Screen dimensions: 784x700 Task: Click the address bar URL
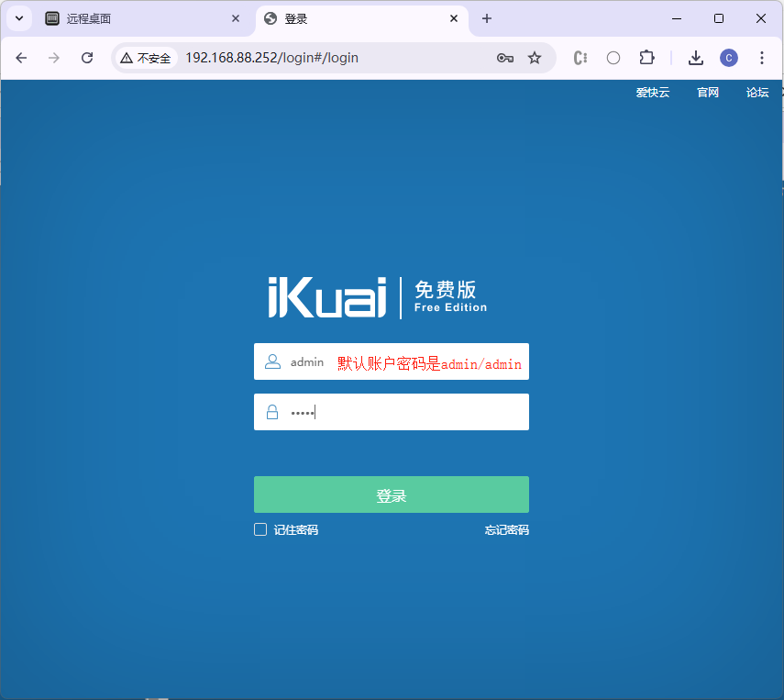tap(271, 58)
